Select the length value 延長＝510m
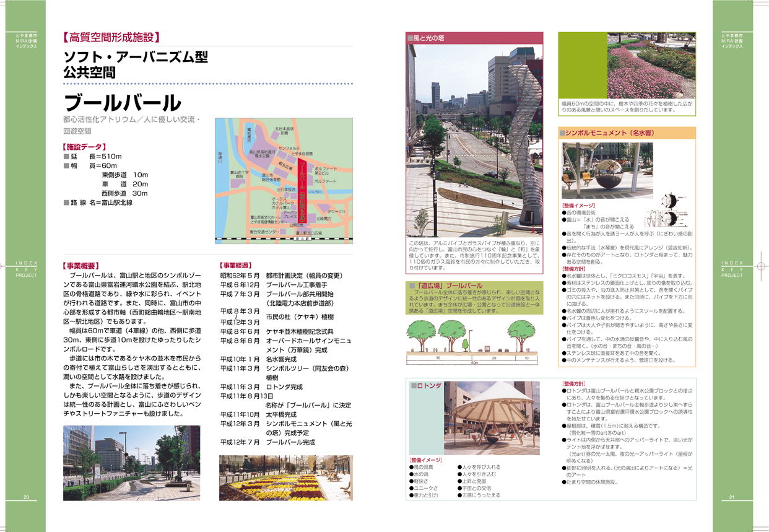Viewport: 769px width, 532px height. coord(92,157)
